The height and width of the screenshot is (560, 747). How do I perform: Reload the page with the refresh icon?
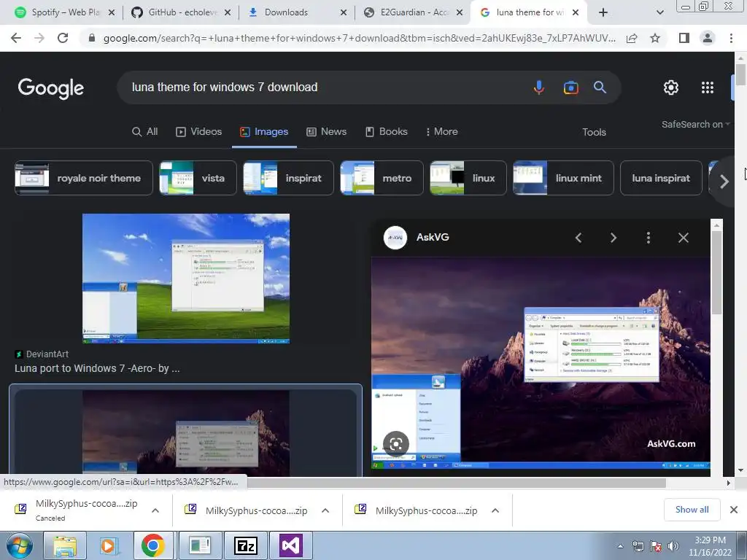(63, 38)
